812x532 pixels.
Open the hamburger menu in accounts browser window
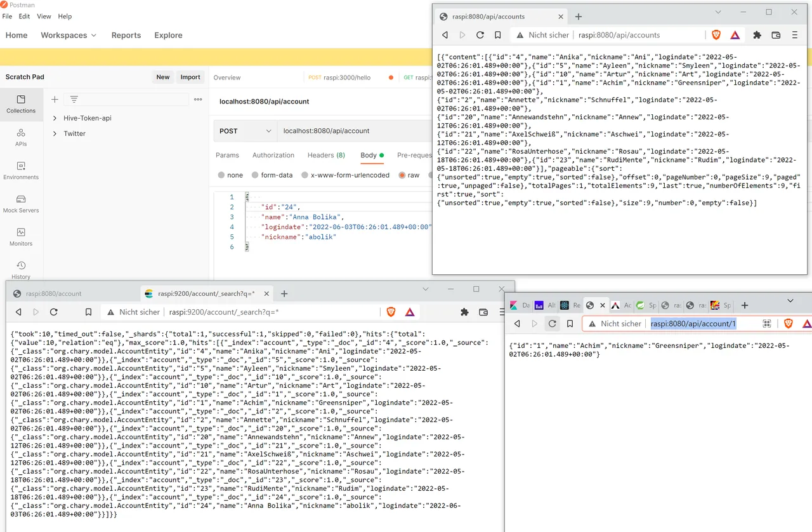pyautogui.click(x=794, y=35)
